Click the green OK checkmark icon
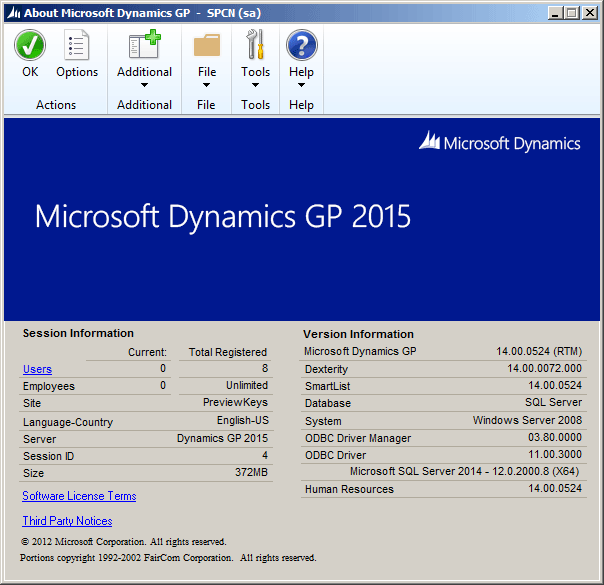This screenshot has height=585, width=604. (30, 45)
